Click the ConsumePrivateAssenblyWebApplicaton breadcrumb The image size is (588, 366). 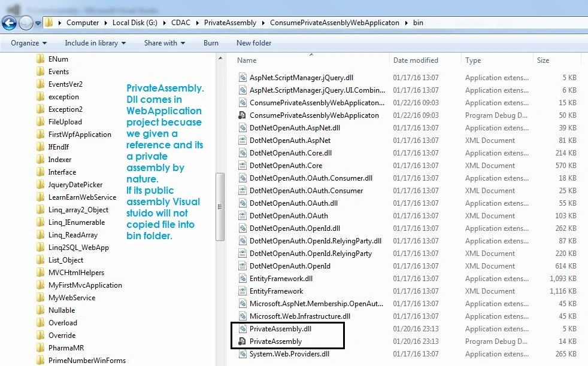click(335, 23)
